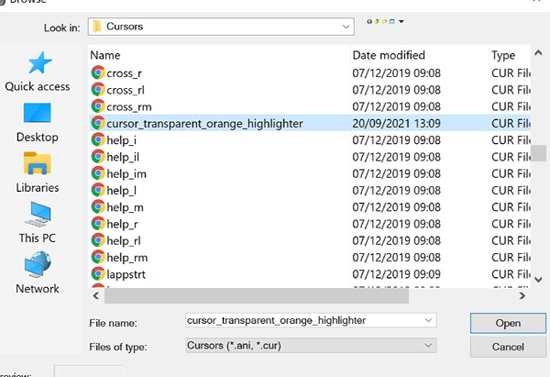
Task: Go up one folder level
Action: pyautogui.click(x=377, y=21)
